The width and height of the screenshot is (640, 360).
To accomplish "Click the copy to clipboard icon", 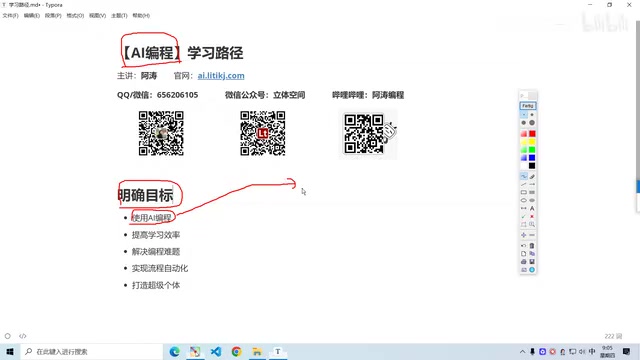I will [532, 254].
